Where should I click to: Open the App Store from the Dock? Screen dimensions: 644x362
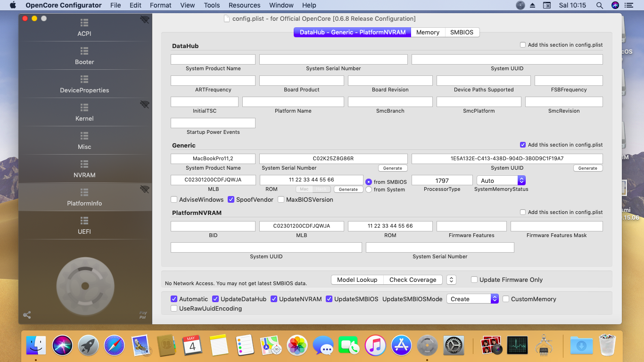[402, 346]
